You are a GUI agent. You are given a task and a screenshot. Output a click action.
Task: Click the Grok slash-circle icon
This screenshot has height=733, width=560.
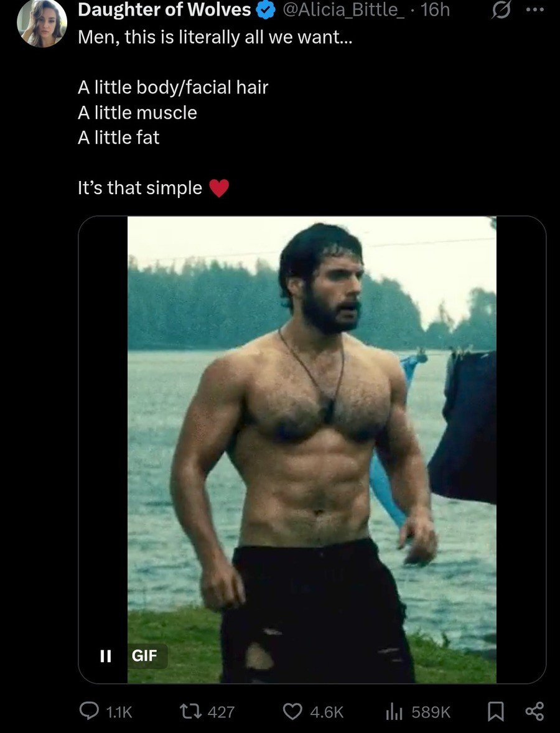[x=501, y=11]
